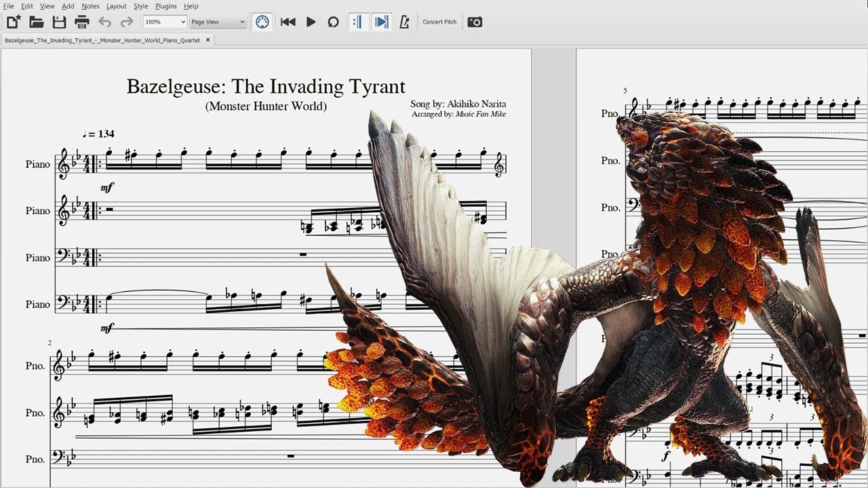868x488 pixels.
Task: Open the View menu
Action: (47, 6)
